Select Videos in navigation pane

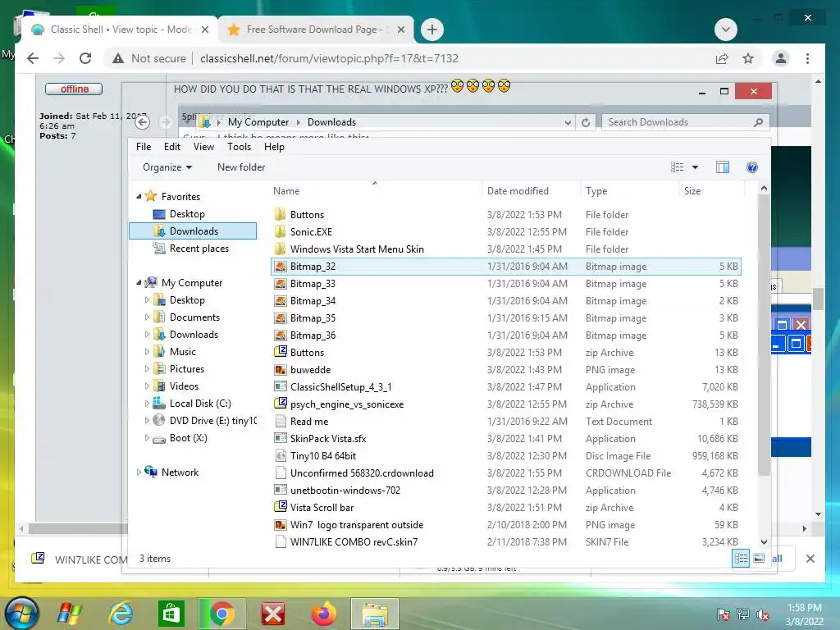[184, 386]
